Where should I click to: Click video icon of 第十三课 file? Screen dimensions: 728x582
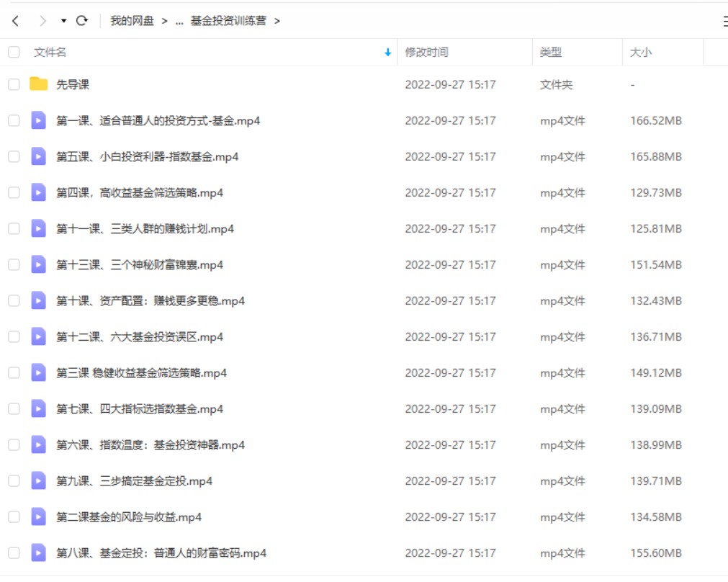[39, 264]
